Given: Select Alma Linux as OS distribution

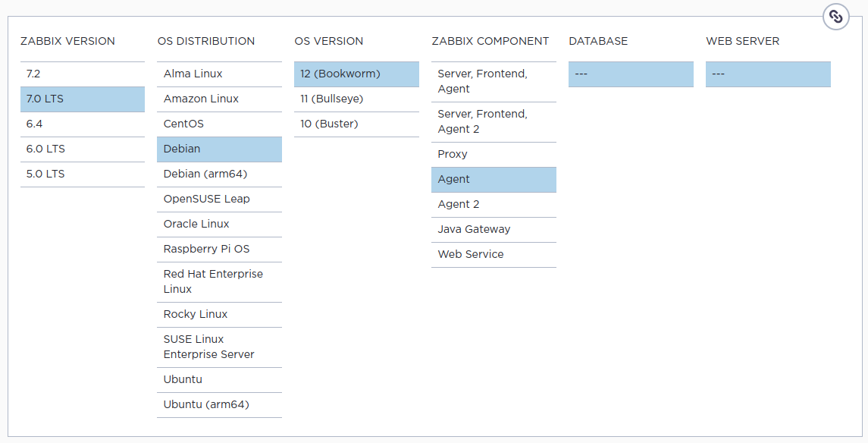Looking at the screenshot, I should tap(219, 74).
